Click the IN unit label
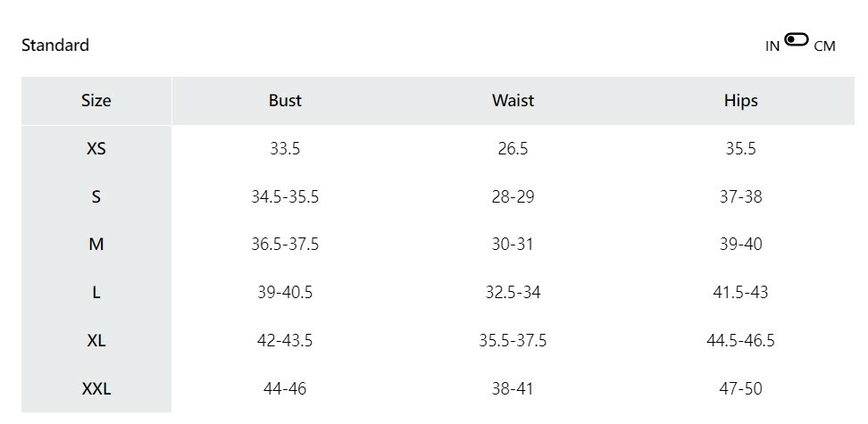Viewport: 868px width, 424px height. point(772,46)
